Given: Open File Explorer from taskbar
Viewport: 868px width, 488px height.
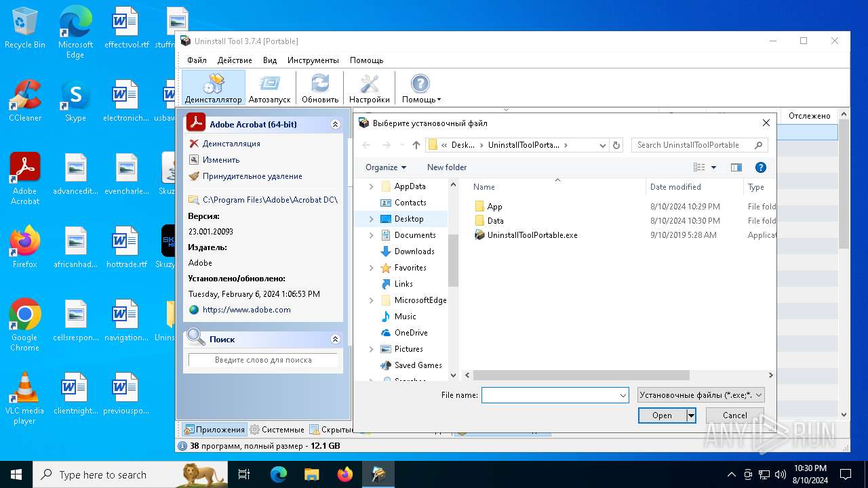Looking at the screenshot, I should [312, 474].
